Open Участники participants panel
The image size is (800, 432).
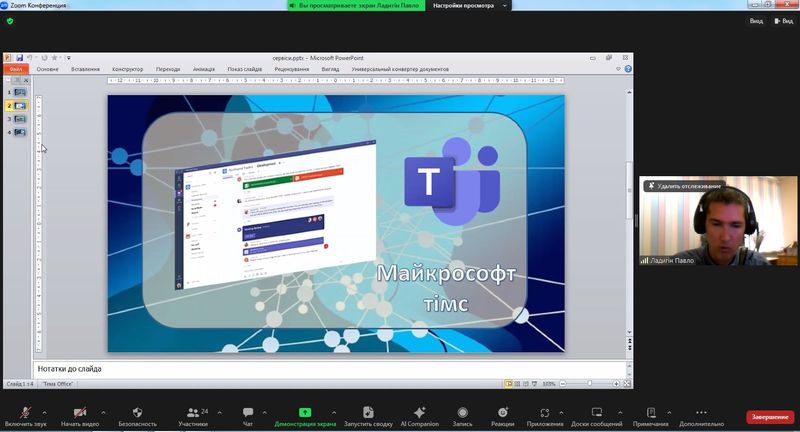(x=193, y=416)
